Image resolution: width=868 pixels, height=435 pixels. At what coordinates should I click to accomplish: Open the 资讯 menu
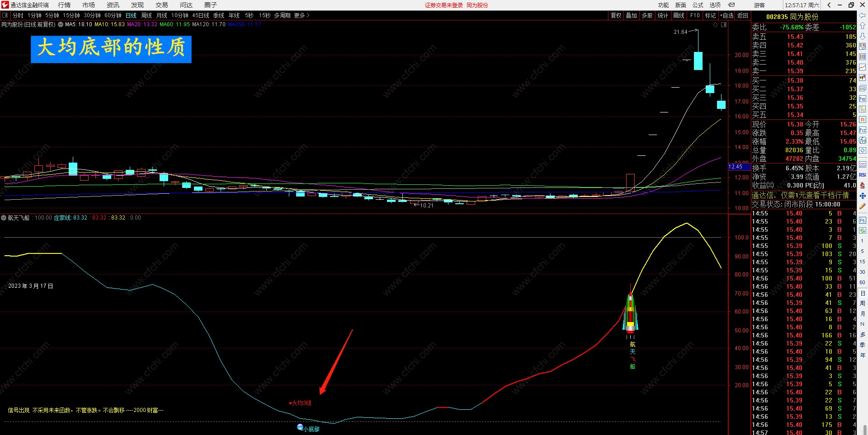(x=113, y=5)
